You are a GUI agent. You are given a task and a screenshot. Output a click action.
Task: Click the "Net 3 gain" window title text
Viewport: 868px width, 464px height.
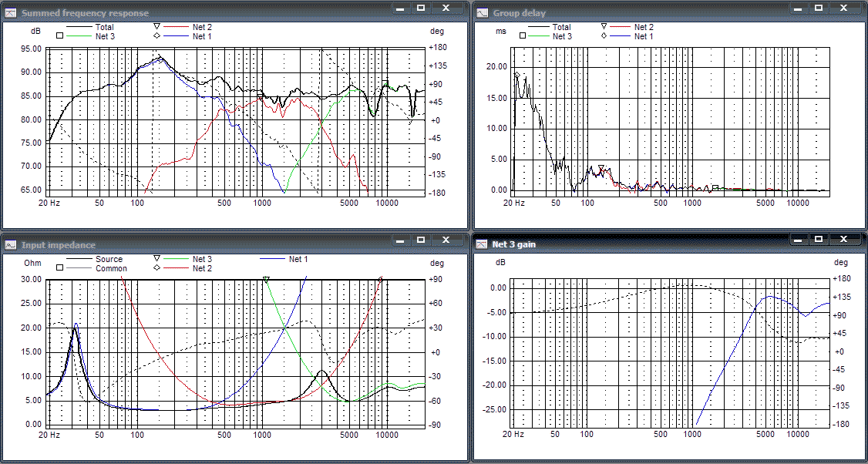tap(513, 244)
